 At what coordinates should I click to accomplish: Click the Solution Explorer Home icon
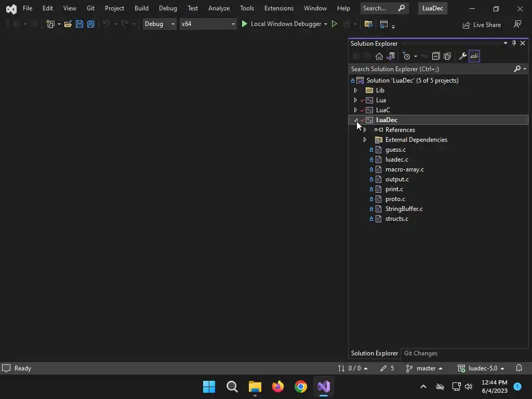pyautogui.click(x=379, y=56)
